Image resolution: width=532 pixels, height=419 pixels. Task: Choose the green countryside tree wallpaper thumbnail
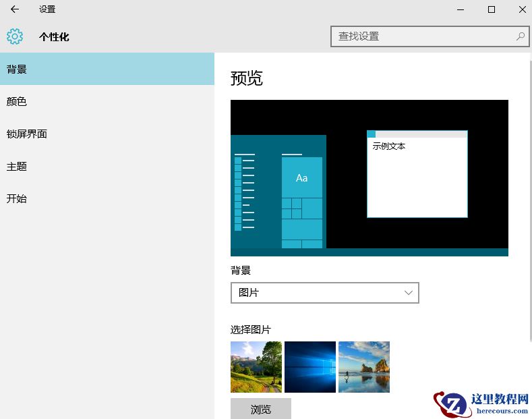pyautogui.click(x=256, y=367)
